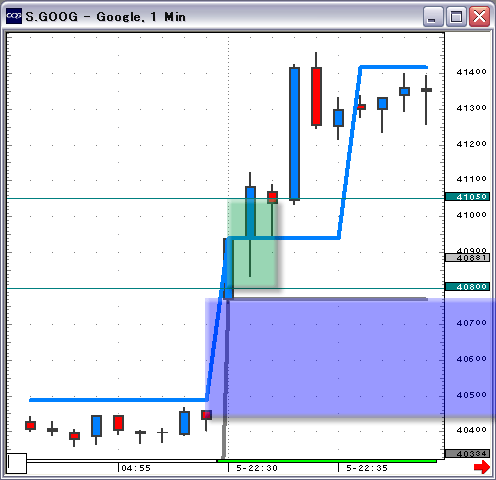Click the 5-22:30 time axis label
Screen dimensions: 496x480
point(257,468)
